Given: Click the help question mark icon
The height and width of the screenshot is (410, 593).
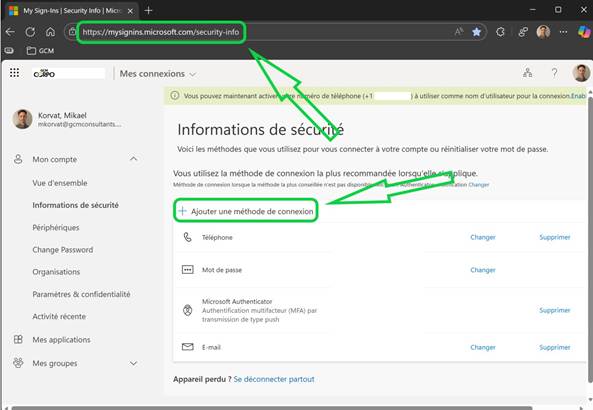Looking at the screenshot, I should pyautogui.click(x=554, y=73).
